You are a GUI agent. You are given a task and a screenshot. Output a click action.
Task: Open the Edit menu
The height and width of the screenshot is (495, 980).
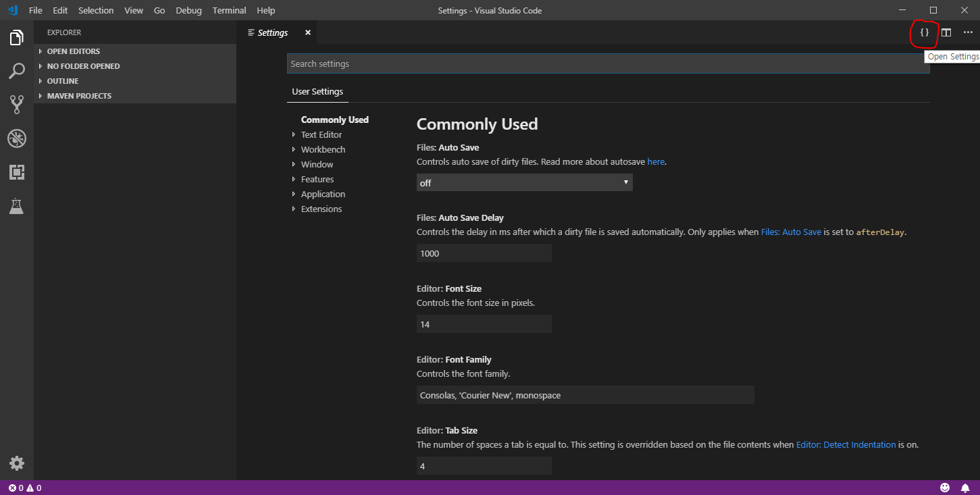(x=60, y=11)
